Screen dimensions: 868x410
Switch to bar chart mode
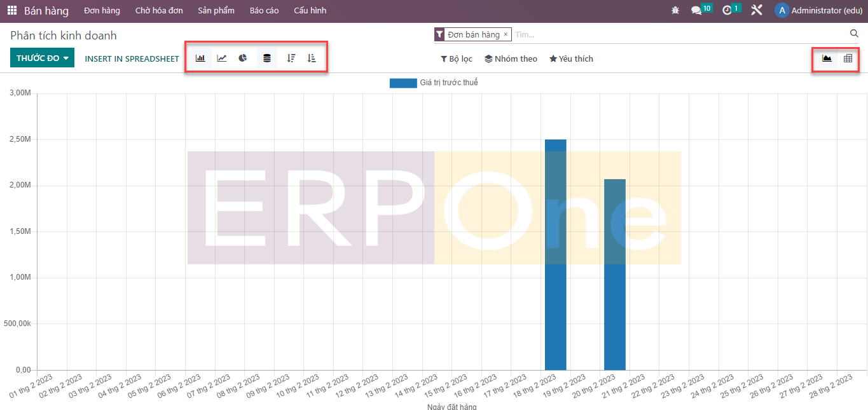tap(200, 58)
